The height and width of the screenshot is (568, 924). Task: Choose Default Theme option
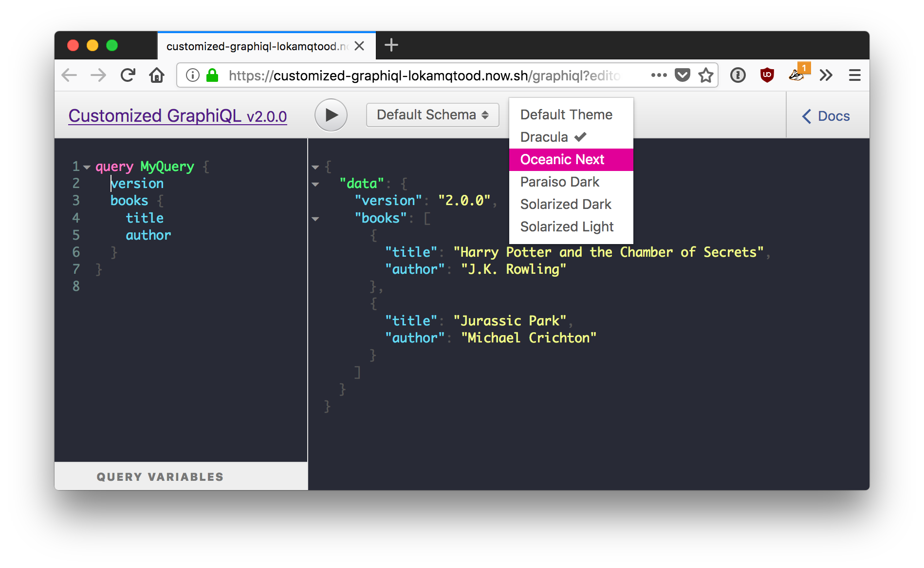pos(571,114)
